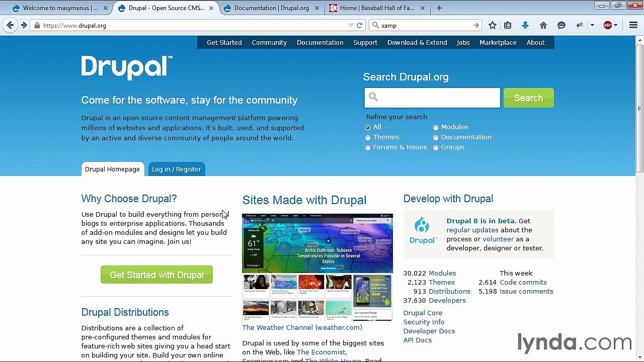Close the Baseball Hall of Fame tab

tap(423, 8)
